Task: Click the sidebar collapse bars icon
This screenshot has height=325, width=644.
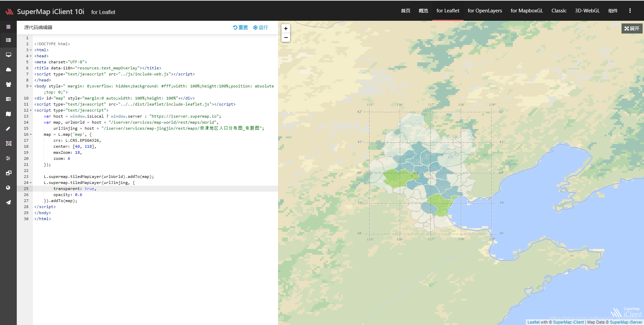Action: pos(8,27)
